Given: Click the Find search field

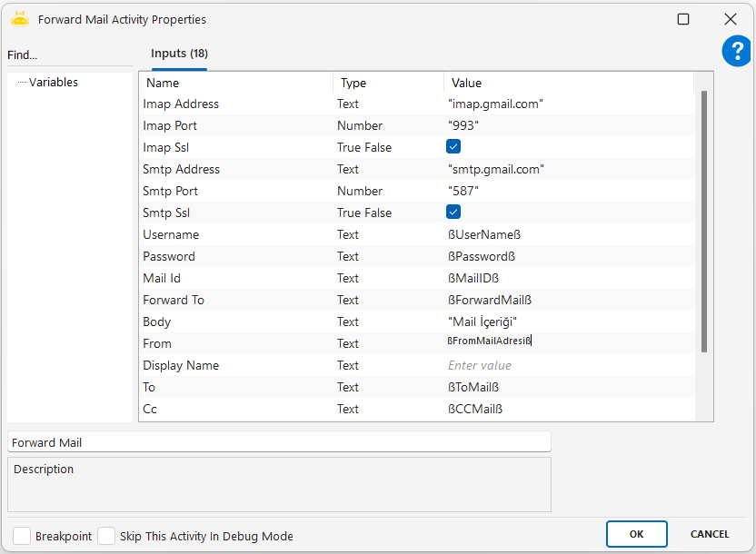Looking at the screenshot, I should (68, 55).
